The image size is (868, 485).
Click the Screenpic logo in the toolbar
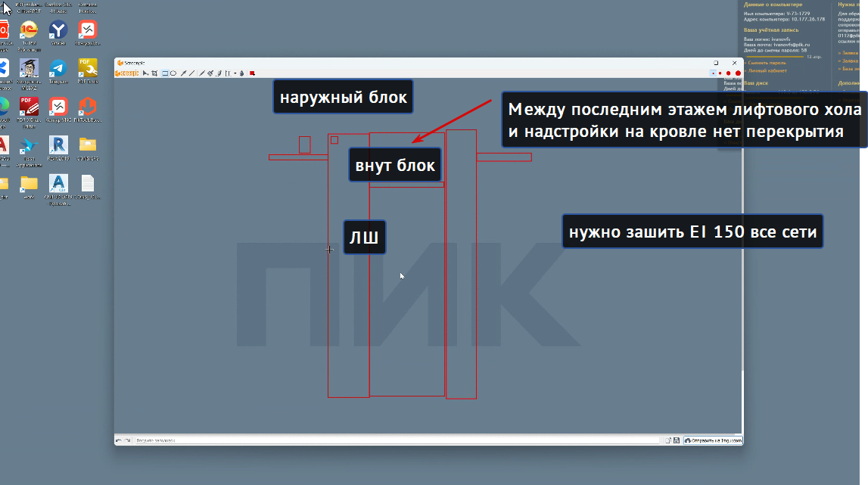tap(127, 73)
